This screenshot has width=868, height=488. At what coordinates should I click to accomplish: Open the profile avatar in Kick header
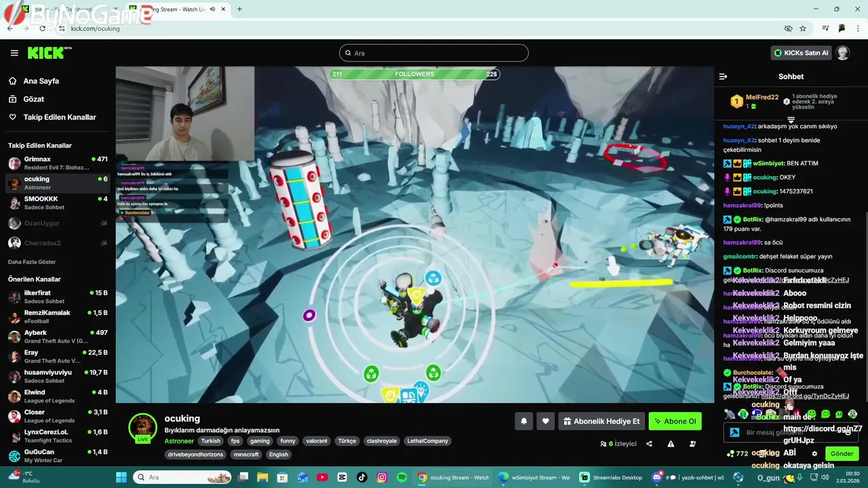pyautogui.click(x=843, y=53)
